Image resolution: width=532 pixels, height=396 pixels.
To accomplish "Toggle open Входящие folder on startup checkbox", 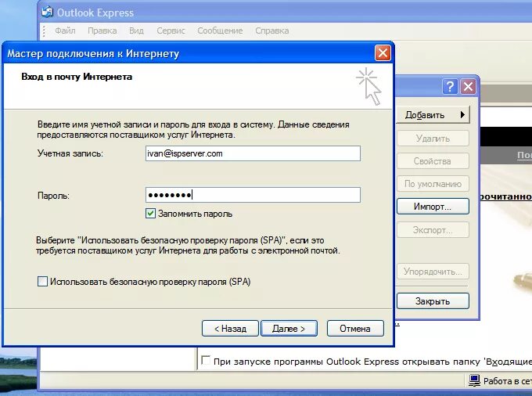I will click(205, 360).
